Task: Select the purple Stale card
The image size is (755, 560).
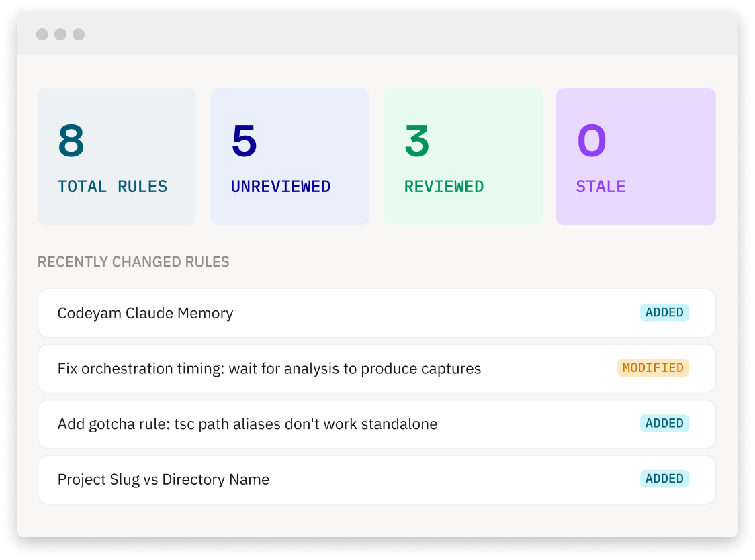Action: click(635, 156)
